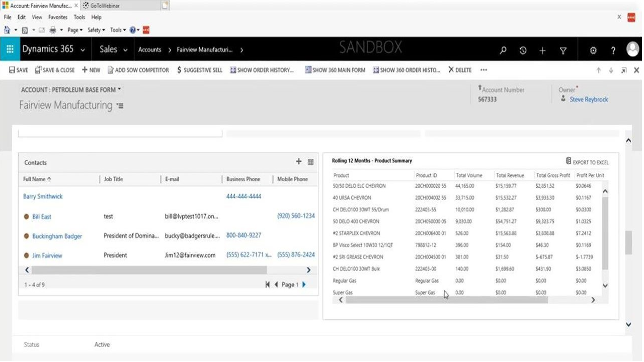Click the help question mark in Dynamics bar
Image resolution: width=644 pixels, height=362 pixels.
click(x=613, y=50)
